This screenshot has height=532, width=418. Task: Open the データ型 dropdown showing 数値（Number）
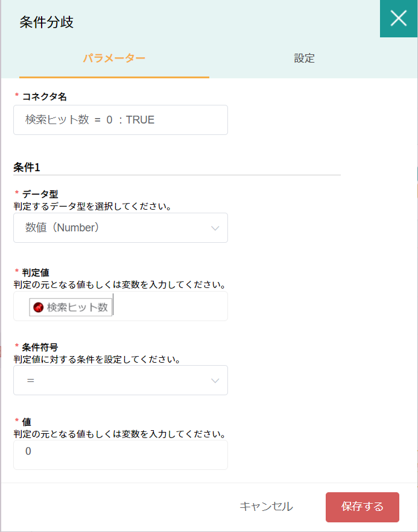121,228
